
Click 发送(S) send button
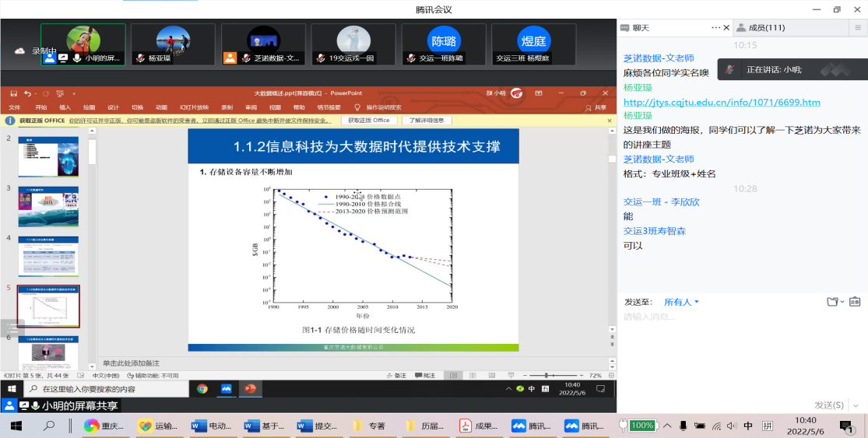click(829, 405)
